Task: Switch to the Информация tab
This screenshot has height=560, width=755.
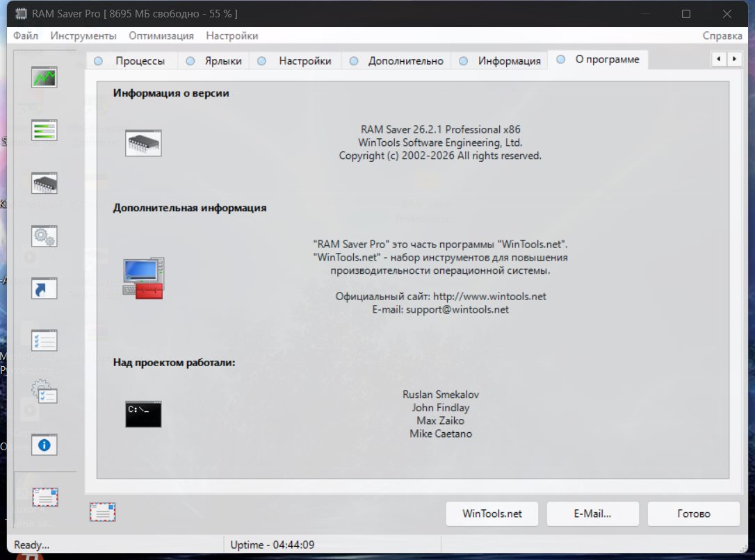Action: (501, 61)
